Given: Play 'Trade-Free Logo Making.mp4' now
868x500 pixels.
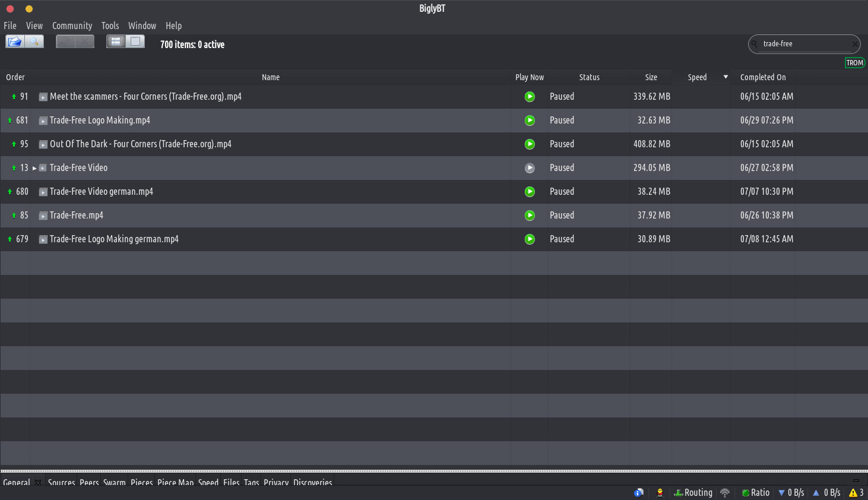Looking at the screenshot, I should (530, 121).
